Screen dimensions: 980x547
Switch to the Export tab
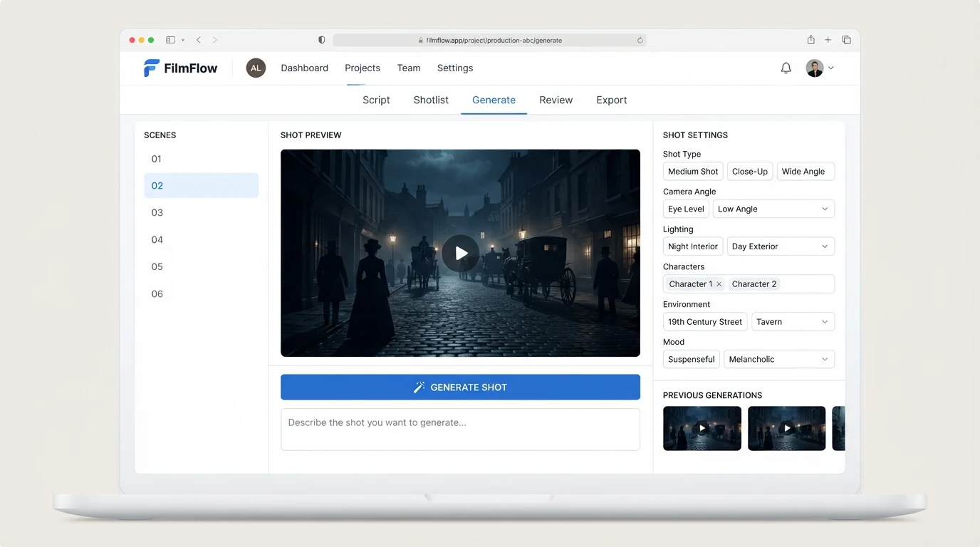point(612,100)
